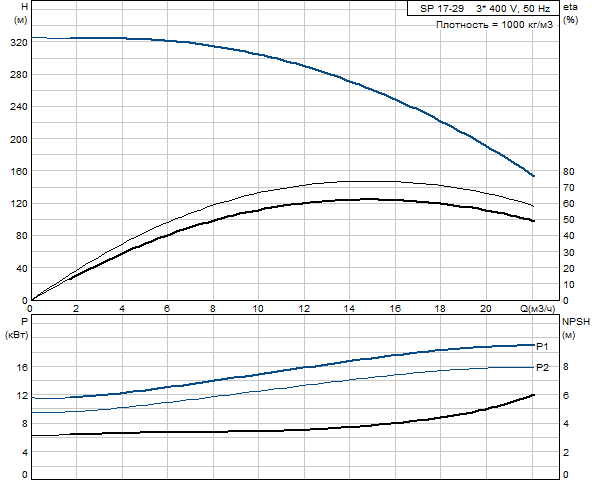
Task: Click the end point of NPSH curve
Action: coord(533,395)
